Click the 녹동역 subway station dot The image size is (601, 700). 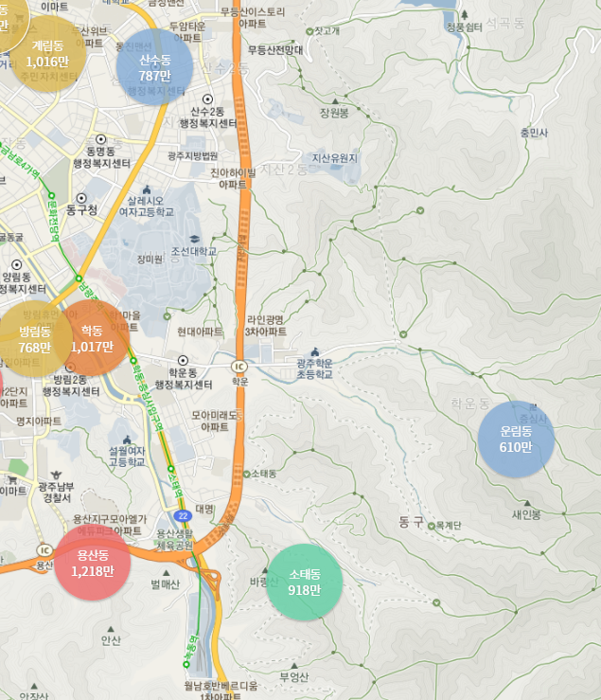click(186, 665)
